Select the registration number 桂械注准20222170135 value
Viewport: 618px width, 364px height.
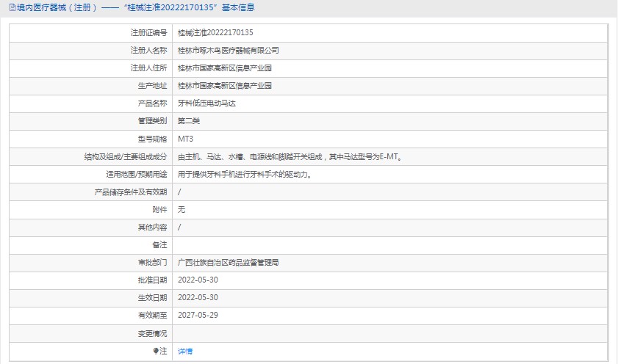[215, 33]
